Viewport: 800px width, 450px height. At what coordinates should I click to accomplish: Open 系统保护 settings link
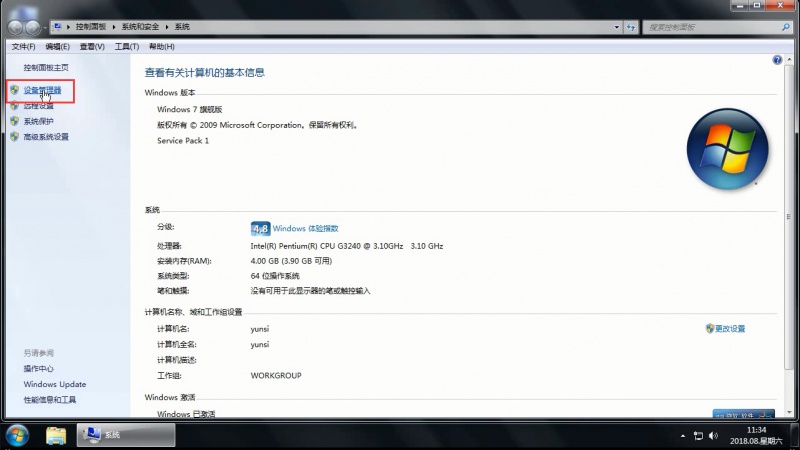[x=38, y=121]
